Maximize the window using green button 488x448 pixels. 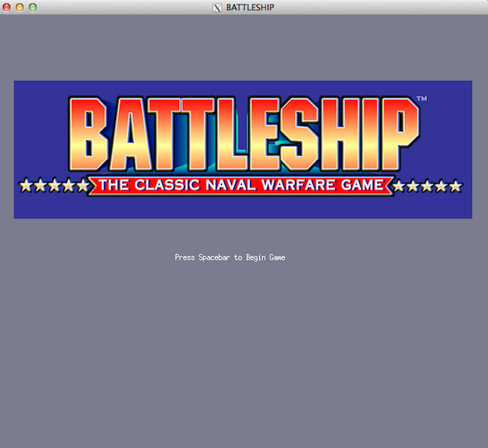click(33, 7)
